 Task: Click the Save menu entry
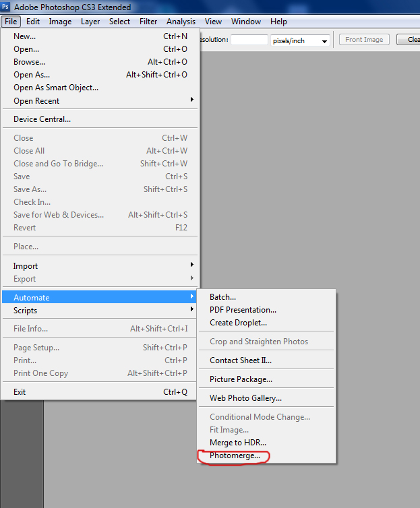(100, 177)
